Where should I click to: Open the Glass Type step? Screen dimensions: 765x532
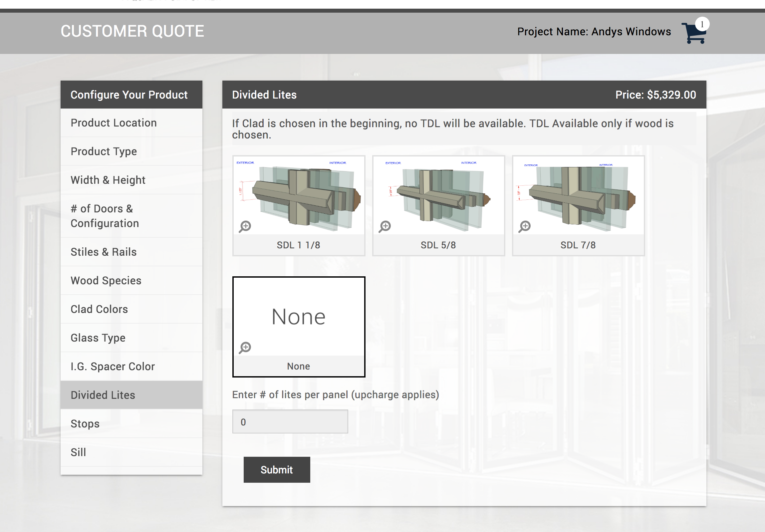click(98, 338)
